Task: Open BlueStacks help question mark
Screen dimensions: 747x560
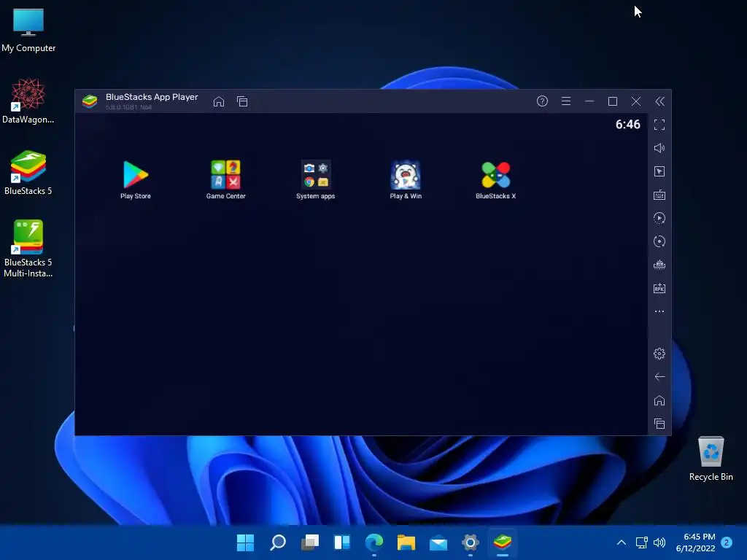Action: click(x=542, y=101)
